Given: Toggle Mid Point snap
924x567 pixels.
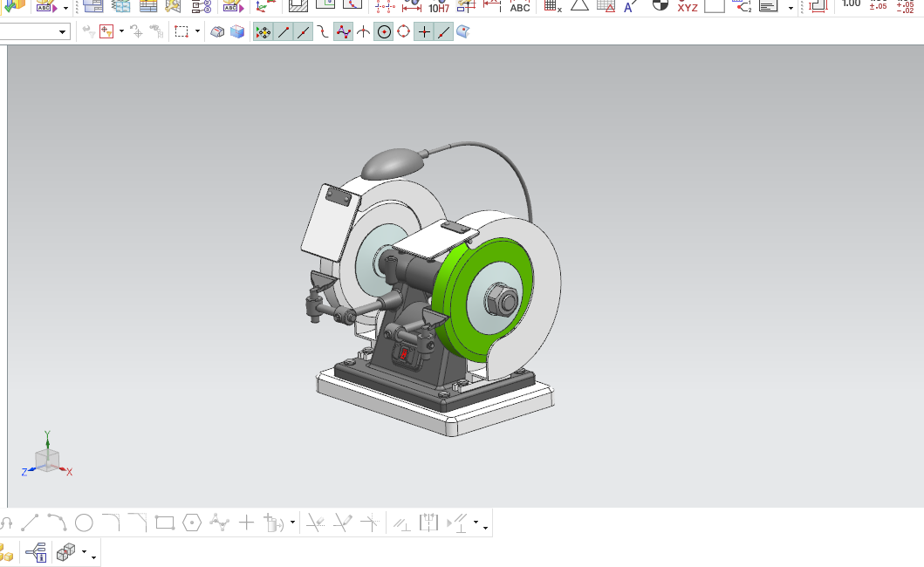Looking at the screenshot, I should point(304,31).
